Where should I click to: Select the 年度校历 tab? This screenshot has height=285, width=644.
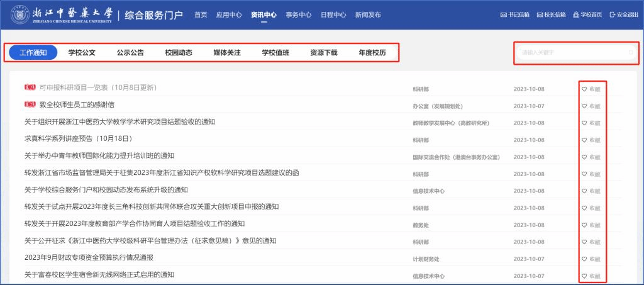click(x=372, y=53)
